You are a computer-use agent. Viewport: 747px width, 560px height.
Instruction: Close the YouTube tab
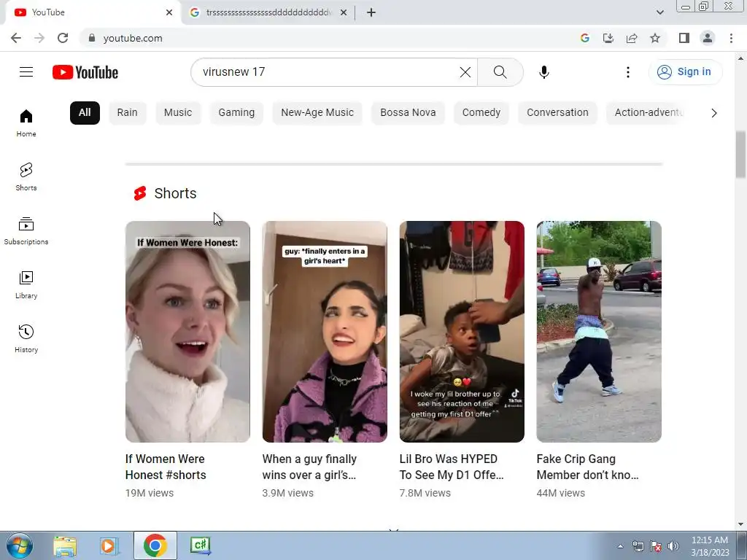pyautogui.click(x=169, y=12)
